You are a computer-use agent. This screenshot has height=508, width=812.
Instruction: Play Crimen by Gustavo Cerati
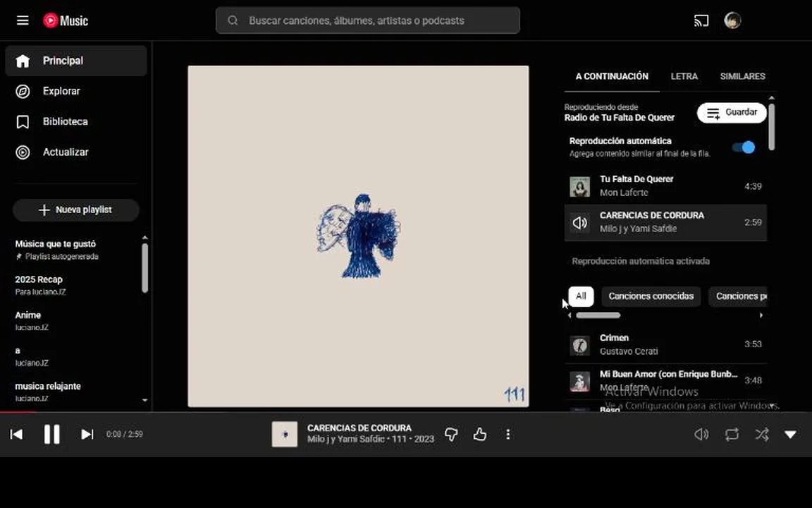[x=665, y=345]
